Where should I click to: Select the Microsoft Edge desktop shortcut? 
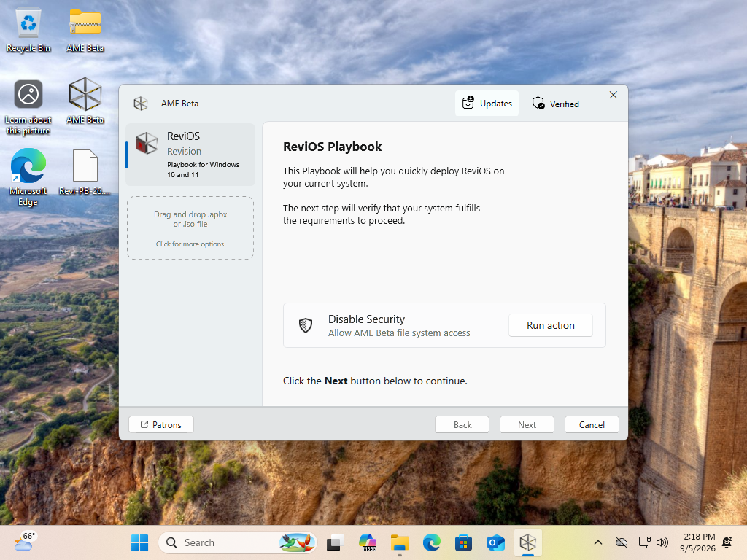click(x=28, y=177)
